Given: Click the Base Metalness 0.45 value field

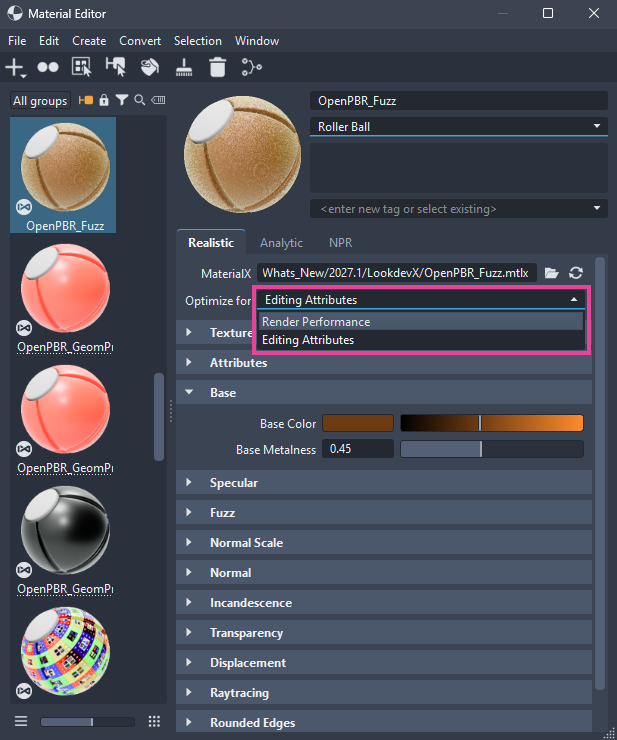Looking at the screenshot, I should (358, 449).
